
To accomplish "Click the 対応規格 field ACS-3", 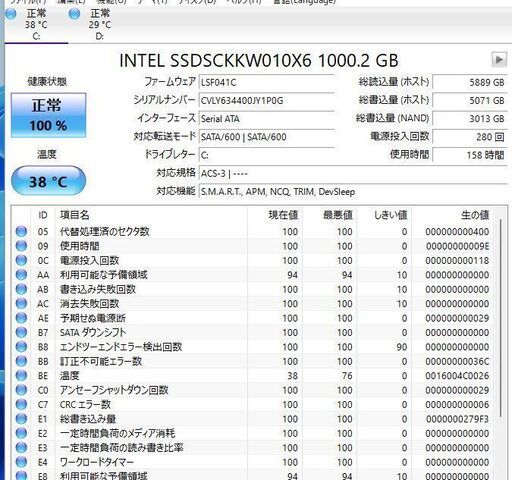I will click(353, 173).
